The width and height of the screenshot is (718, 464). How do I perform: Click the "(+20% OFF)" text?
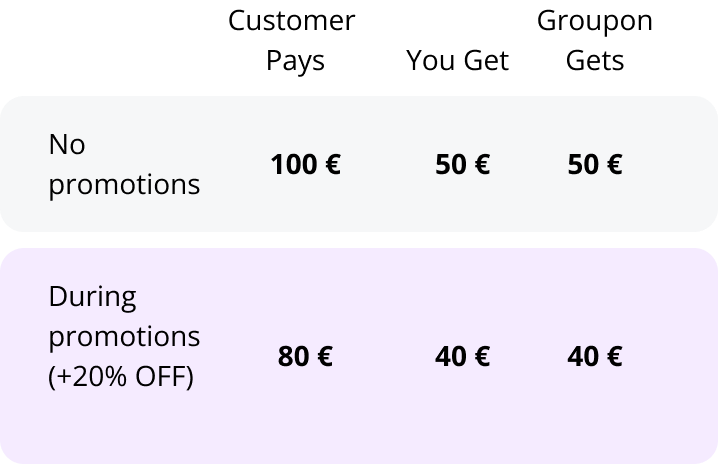[121, 377]
